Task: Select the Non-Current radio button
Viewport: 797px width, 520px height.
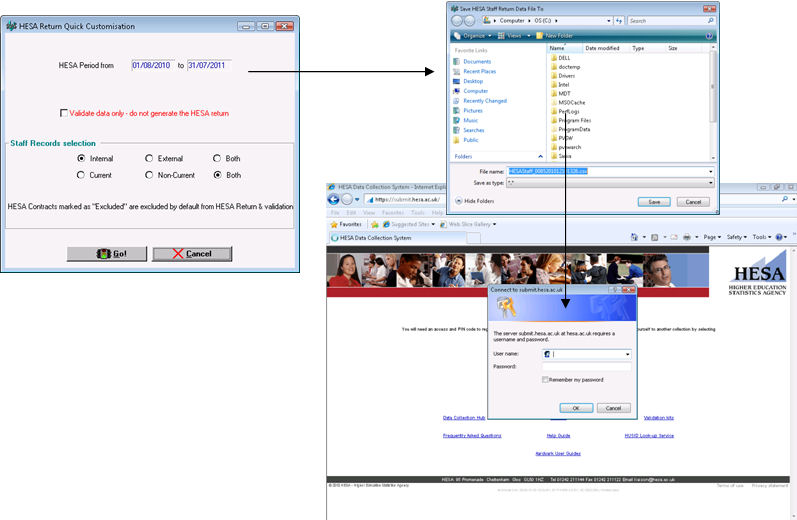Action: (x=149, y=175)
